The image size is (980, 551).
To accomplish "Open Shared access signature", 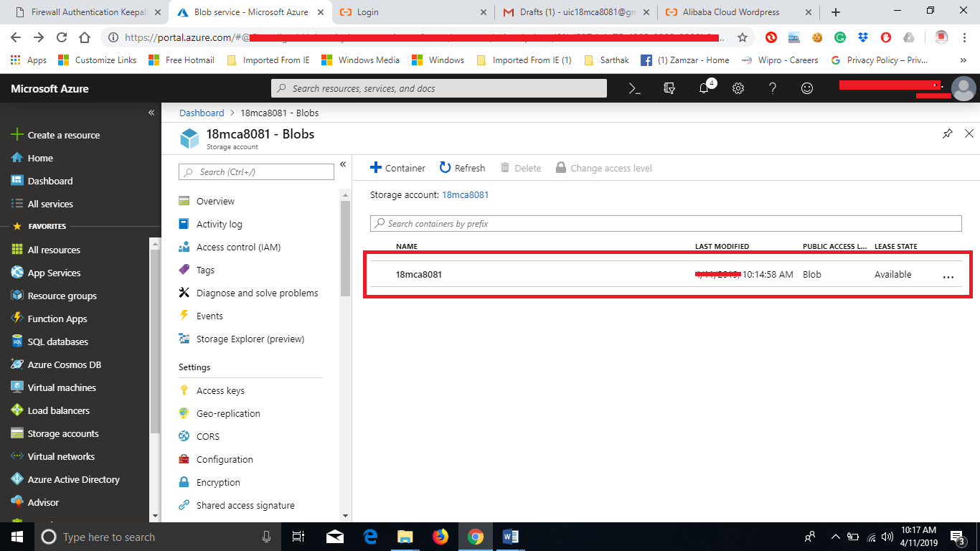I will point(236,505).
